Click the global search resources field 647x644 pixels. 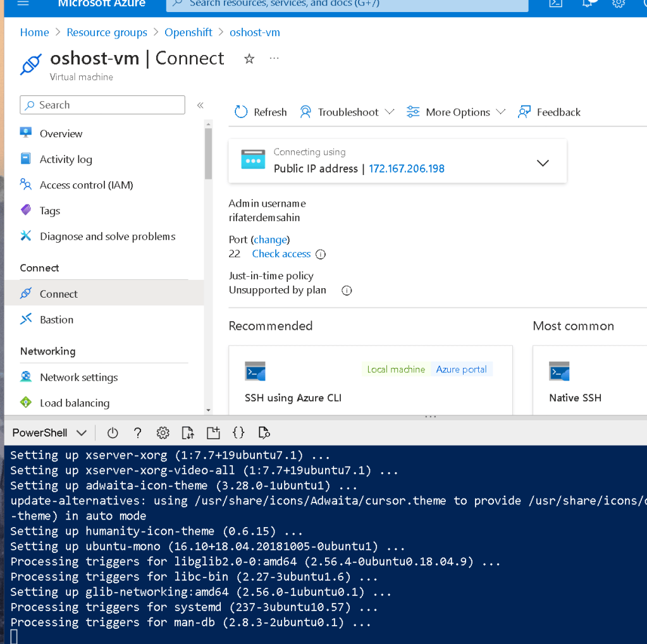click(347, 4)
